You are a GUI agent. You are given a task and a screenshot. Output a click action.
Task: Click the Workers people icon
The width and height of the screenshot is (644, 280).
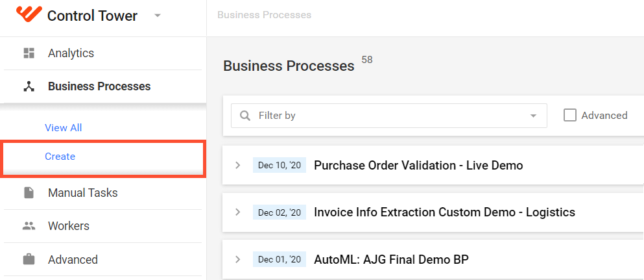29,225
